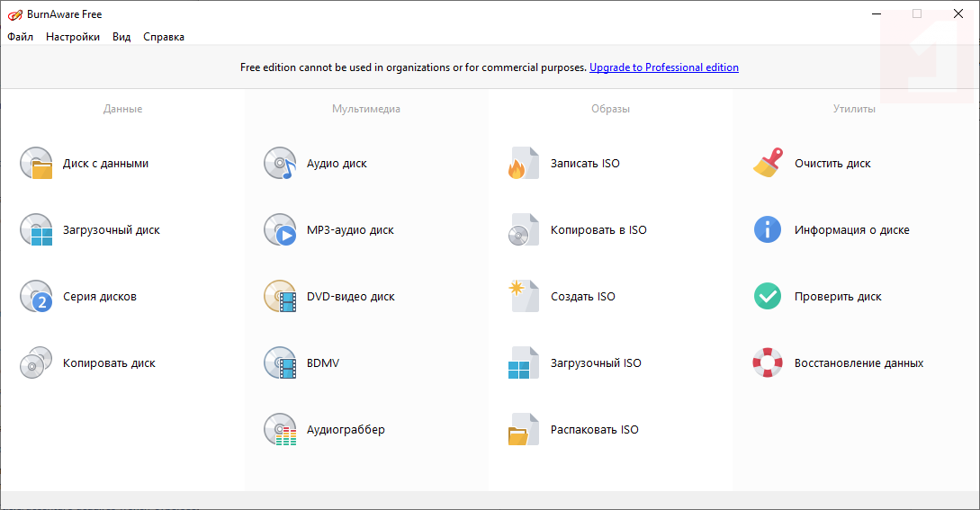The width and height of the screenshot is (980, 510).
Task: Click the Данные column heading
Action: pos(122,109)
